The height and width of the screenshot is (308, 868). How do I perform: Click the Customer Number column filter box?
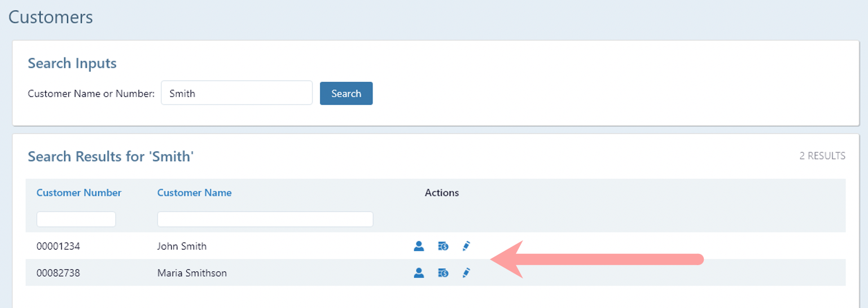pos(76,219)
